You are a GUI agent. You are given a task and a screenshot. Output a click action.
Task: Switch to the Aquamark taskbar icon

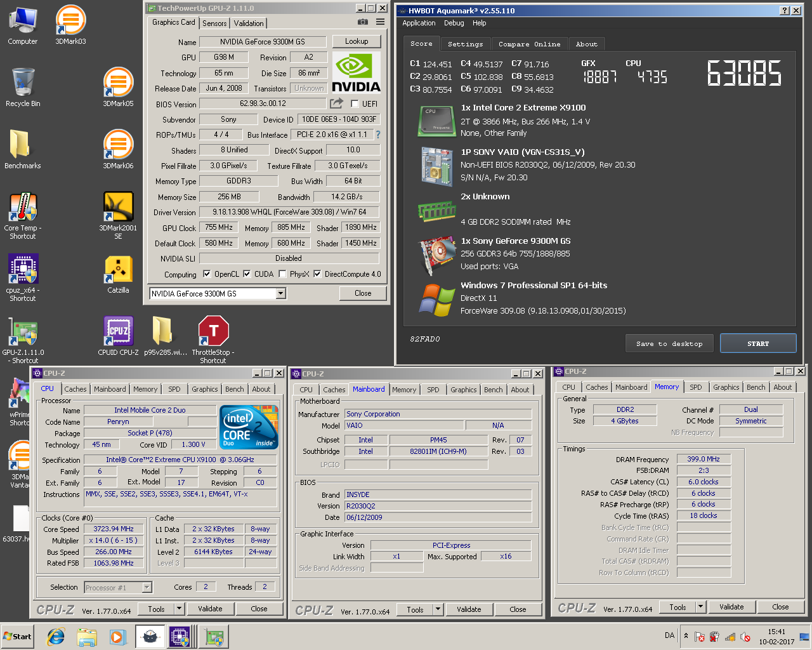[x=150, y=637]
